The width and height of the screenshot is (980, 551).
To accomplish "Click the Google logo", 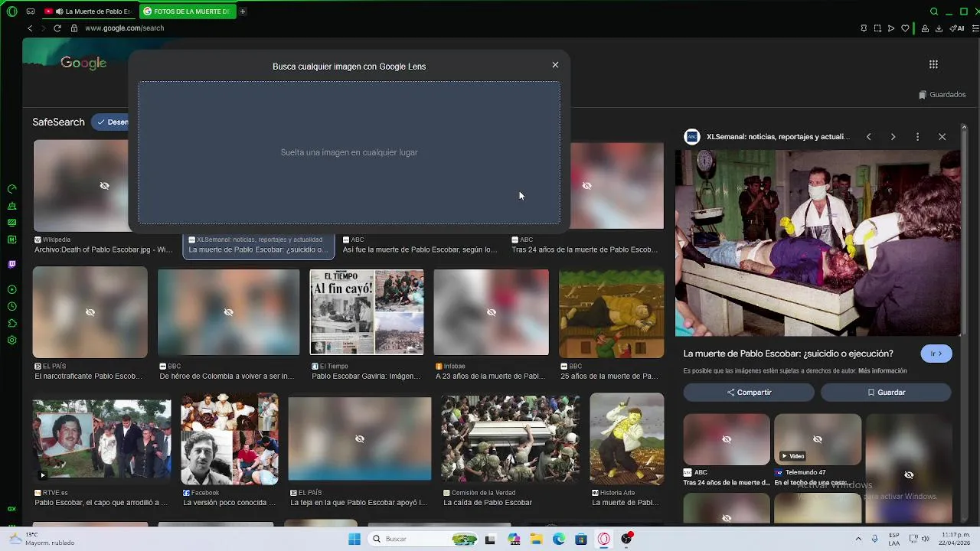I will (x=83, y=64).
